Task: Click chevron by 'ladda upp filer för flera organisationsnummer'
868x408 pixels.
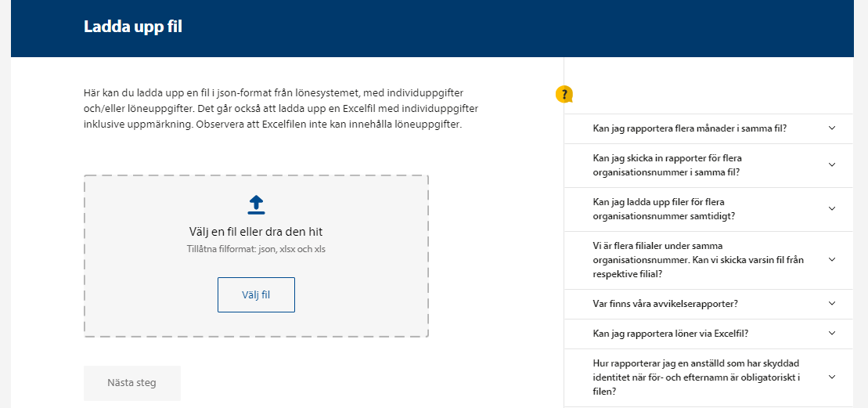Action: [832, 209]
